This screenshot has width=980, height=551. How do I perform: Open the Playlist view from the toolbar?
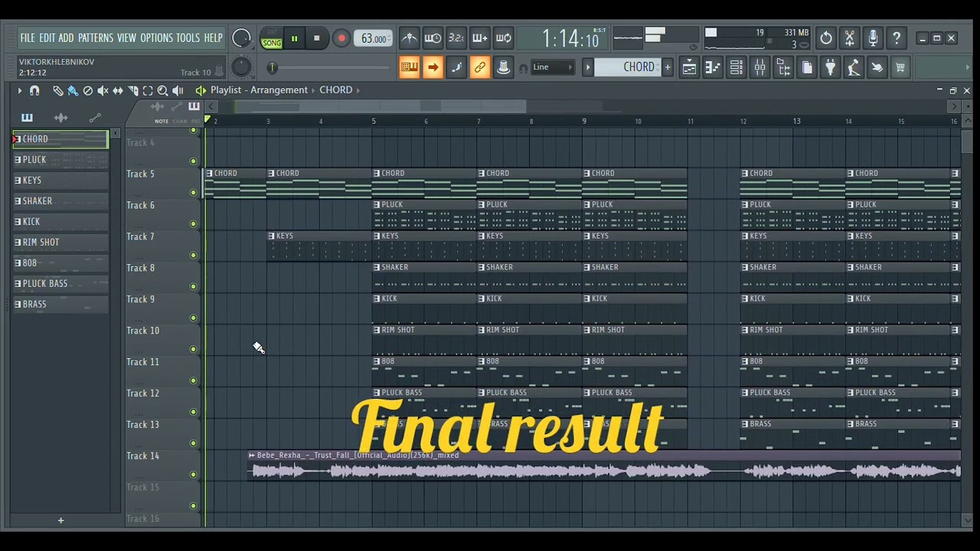tap(689, 67)
